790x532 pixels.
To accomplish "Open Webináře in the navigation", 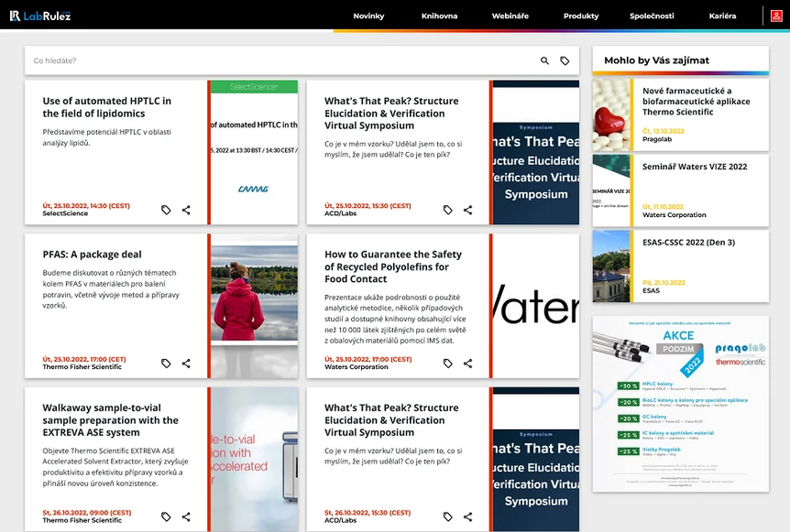I will coord(510,16).
